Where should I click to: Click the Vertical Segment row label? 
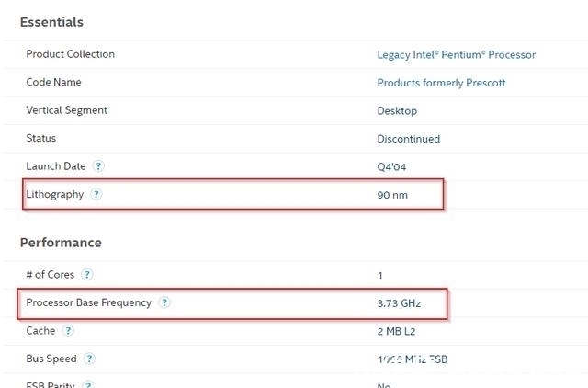click(x=66, y=110)
